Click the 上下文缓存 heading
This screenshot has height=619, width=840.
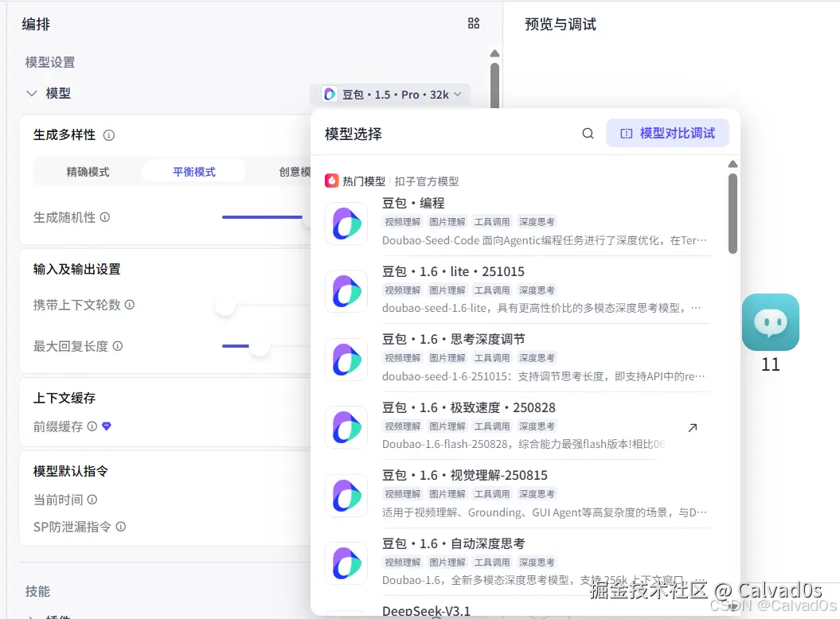point(64,398)
